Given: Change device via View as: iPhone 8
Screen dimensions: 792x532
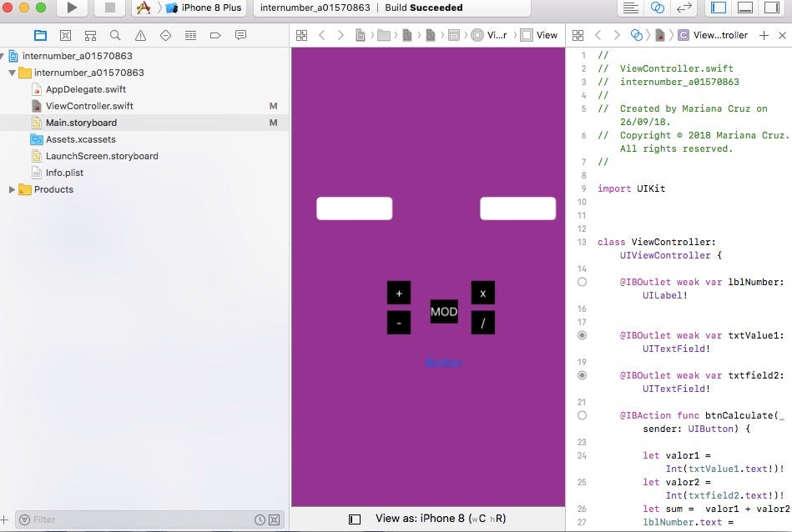Looking at the screenshot, I should (x=441, y=519).
